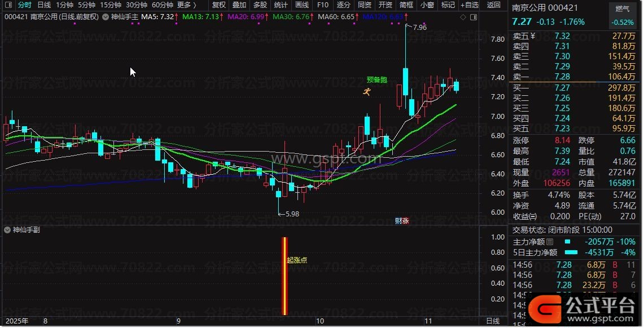This screenshot has height=328, width=644.
Task: Click the 涨 marker badge on chart
Action: point(405,221)
